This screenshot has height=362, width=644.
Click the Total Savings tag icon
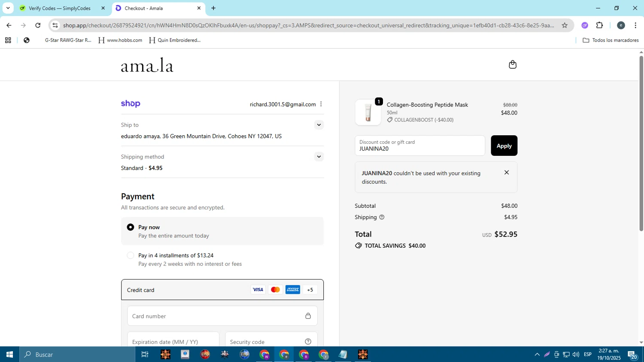(358, 246)
